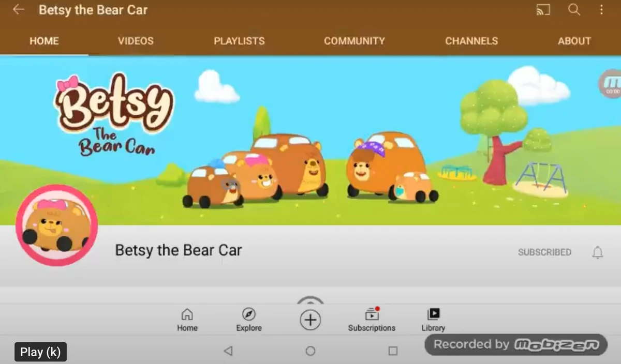This screenshot has height=364, width=621.
Task: Open recent apps with the square button
Action: pyautogui.click(x=392, y=351)
